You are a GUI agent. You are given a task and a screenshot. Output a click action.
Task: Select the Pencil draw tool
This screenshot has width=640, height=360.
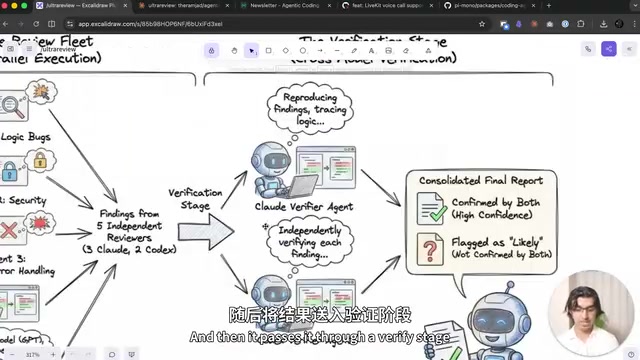354,51
